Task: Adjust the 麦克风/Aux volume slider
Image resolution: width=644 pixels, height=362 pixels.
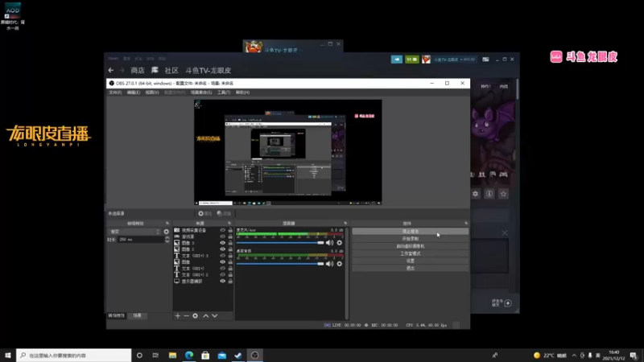Action: [280, 243]
